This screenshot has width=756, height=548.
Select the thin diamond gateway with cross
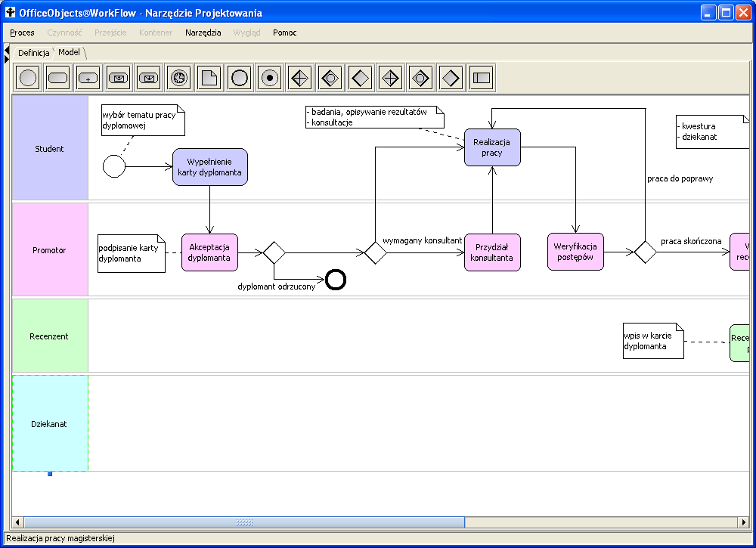point(390,78)
